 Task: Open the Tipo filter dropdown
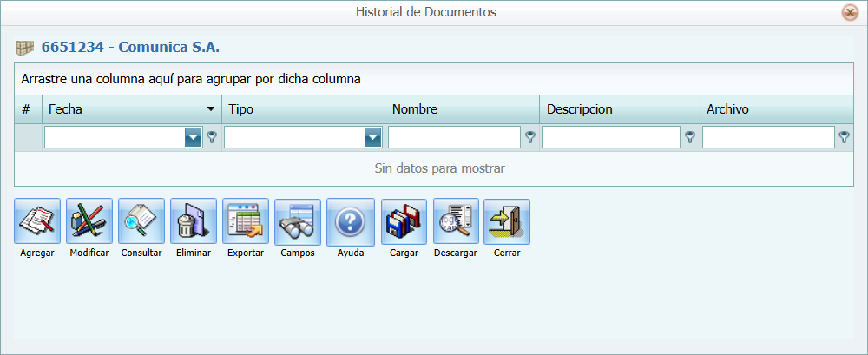pyautogui.click(x=372, y=137)
